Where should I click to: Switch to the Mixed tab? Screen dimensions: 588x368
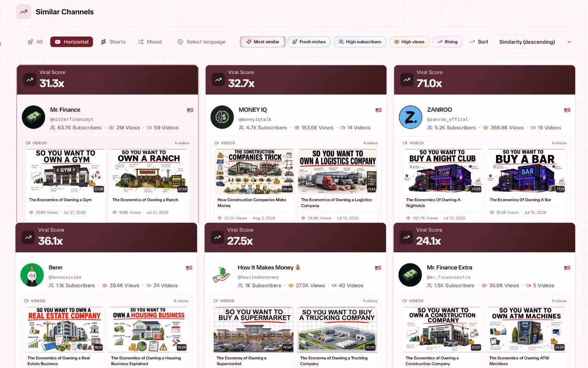(x=150, y=42)
